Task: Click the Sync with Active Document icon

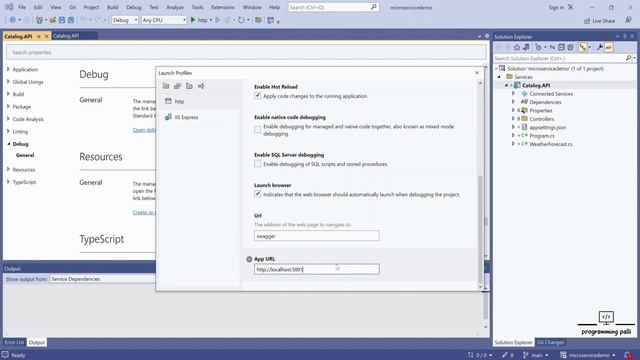Action: (552, 47)
